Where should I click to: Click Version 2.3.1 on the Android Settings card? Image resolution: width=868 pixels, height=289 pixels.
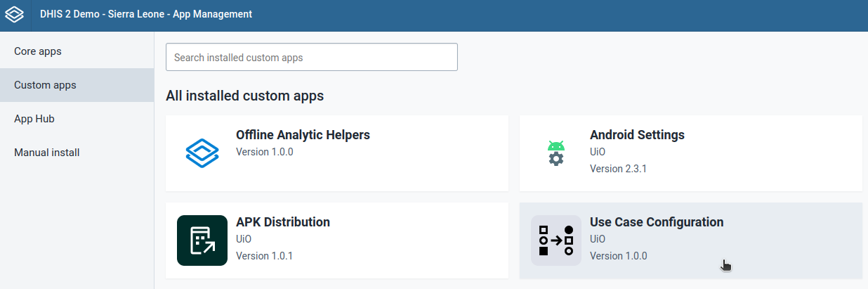618,169
